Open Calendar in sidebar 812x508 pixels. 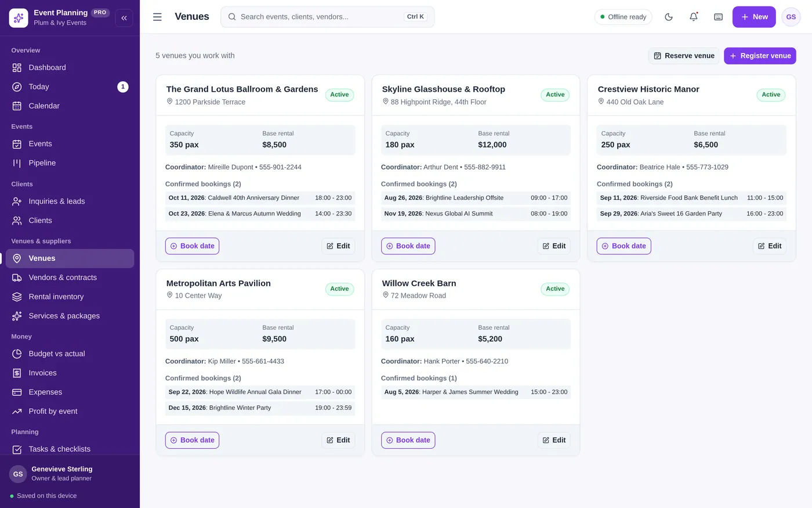pyautogui.click(x=70, y=106)
